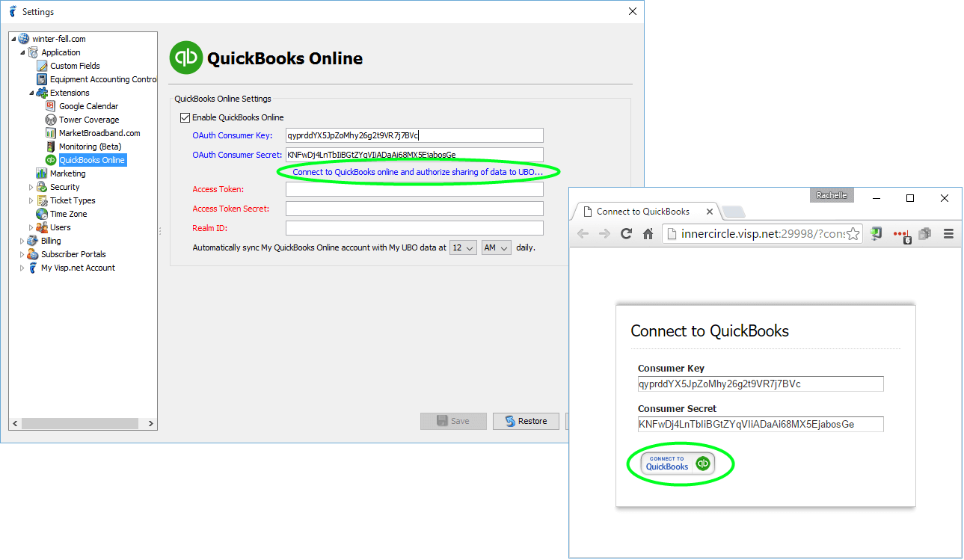Image resolution: width=964 pixels, height=560 pixels.
Task: Click the MarketBroadband.com icon
Action: coord(51,133)
